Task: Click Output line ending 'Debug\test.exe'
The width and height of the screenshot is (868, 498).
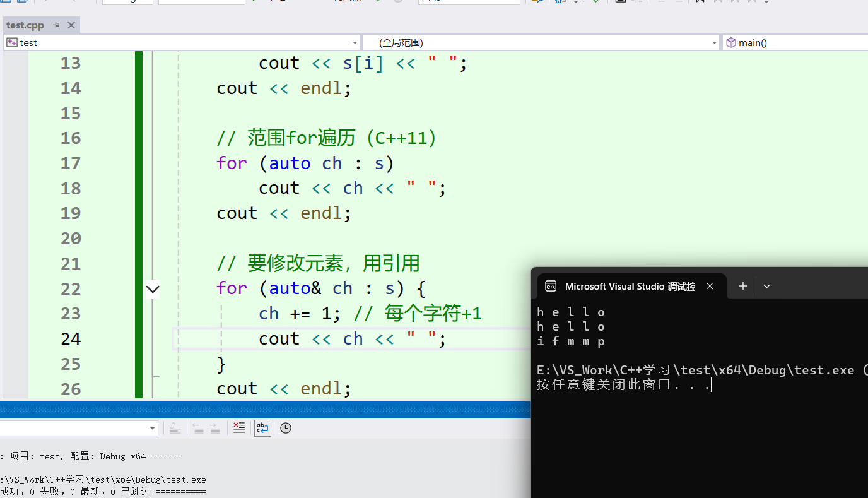Action: click(103, 480)
